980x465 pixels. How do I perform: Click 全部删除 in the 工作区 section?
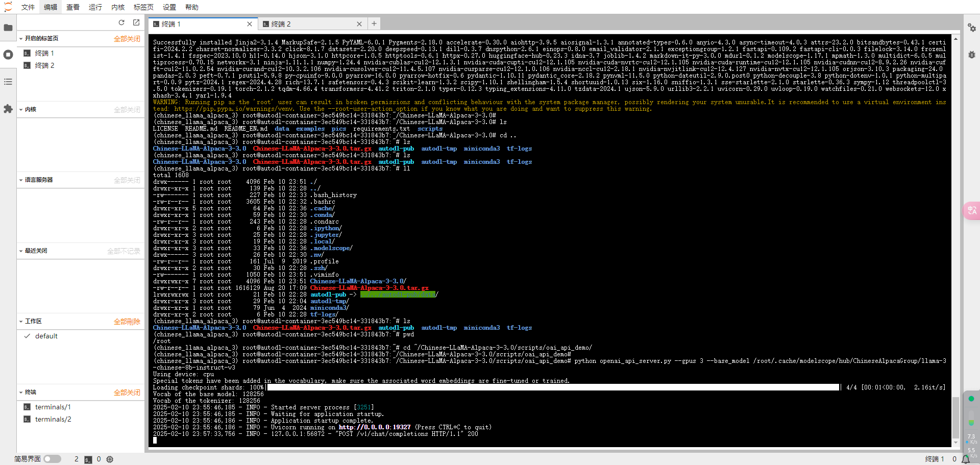[127, 322]
